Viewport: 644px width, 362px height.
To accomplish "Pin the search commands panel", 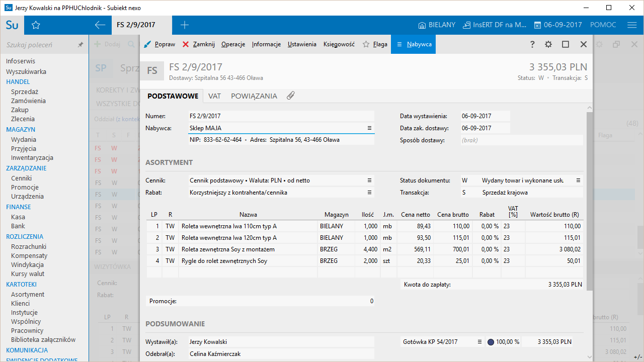I will 80,45.
